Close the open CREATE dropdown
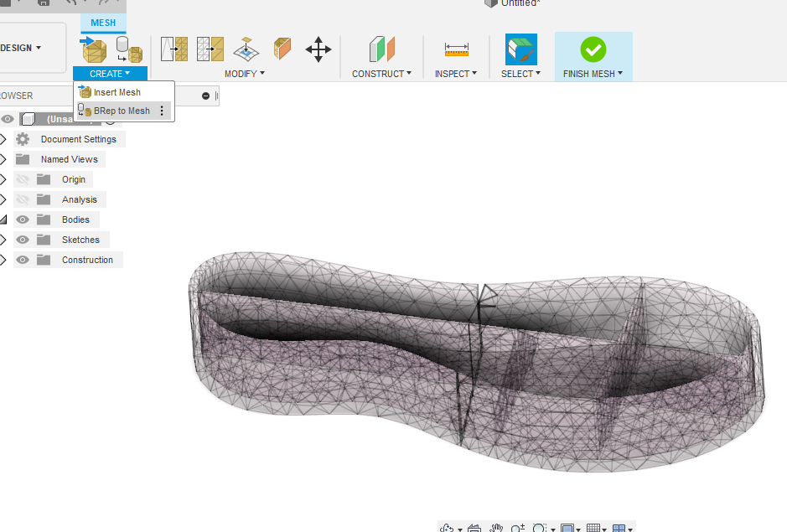Viewport: 787px width, 532px height. (110, 74)
